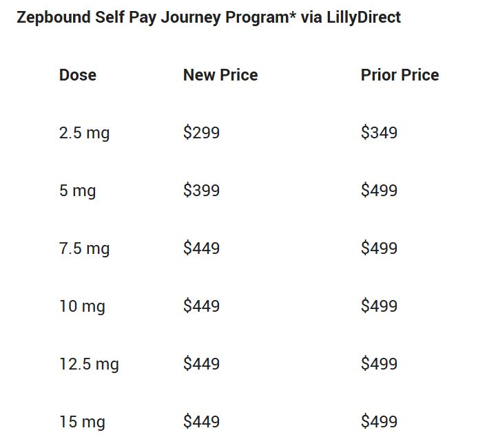Select the prior price for 5 mg
Image resolution: width=498 pixels, height=448 pixels.
[x=379, y=191]
